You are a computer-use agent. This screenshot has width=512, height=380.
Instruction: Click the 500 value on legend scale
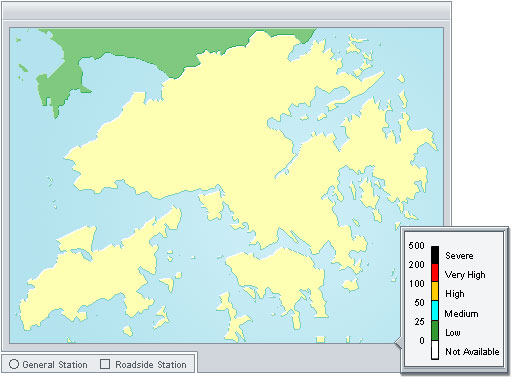(x=416, y=246)
